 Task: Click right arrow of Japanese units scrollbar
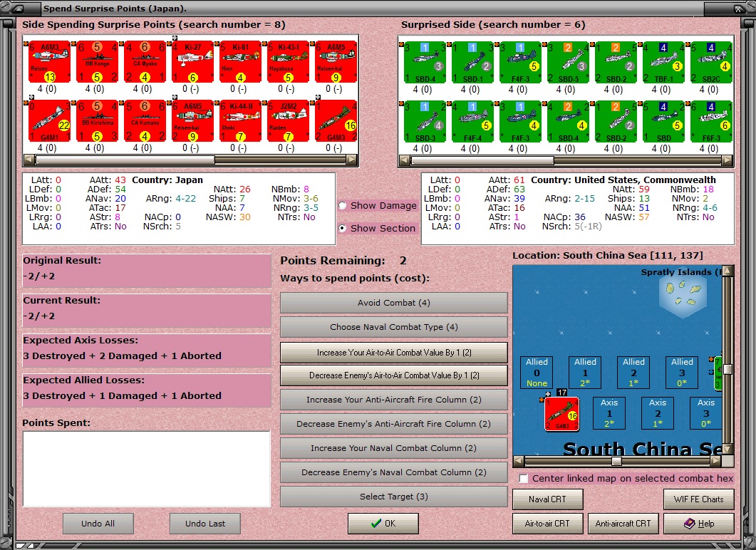tap(352, 160)
